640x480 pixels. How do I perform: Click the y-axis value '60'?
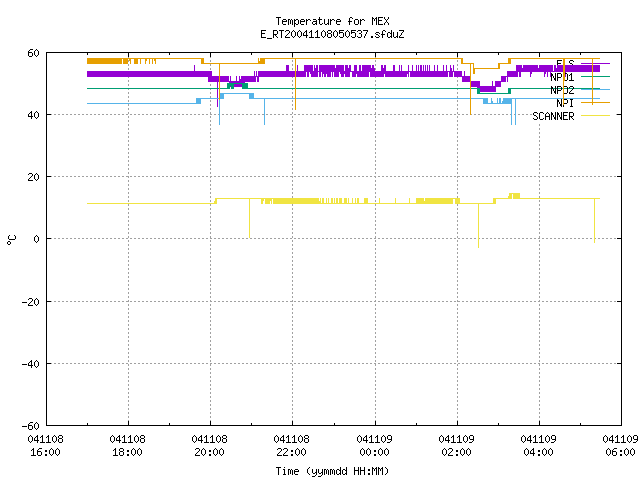[x=33, y=53]
